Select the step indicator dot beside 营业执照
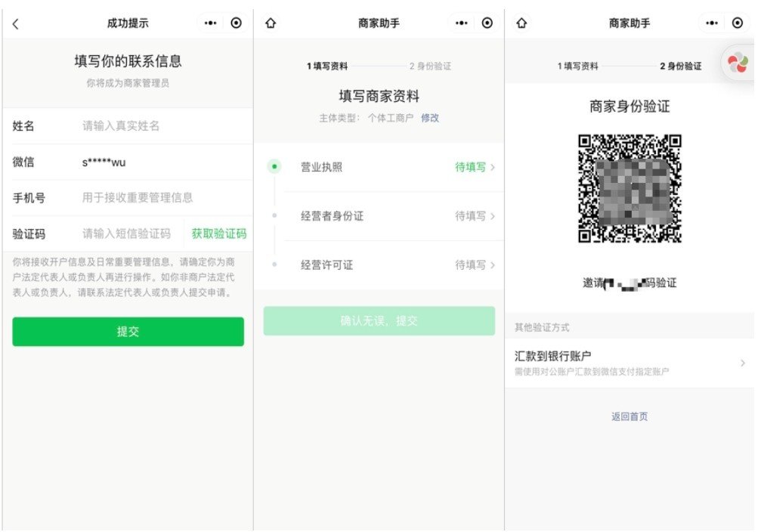This screenshot has height=532, width=761. point(274,166)
